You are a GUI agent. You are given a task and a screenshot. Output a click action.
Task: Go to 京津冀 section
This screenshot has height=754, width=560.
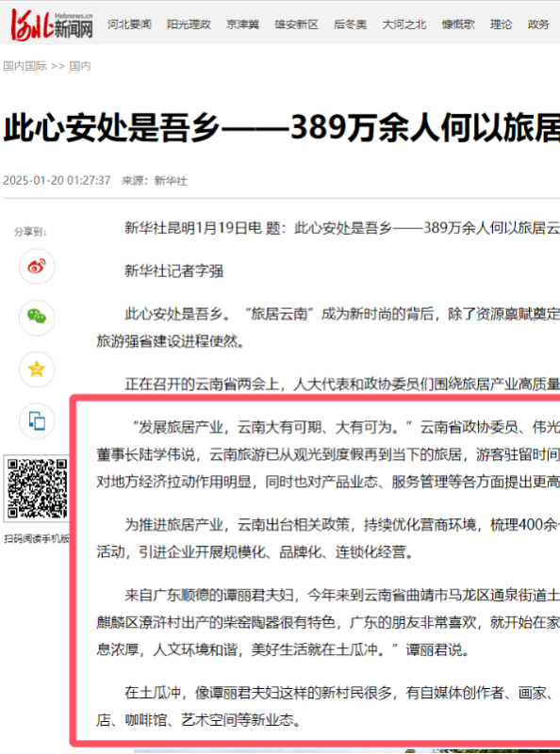coord(243,25)
